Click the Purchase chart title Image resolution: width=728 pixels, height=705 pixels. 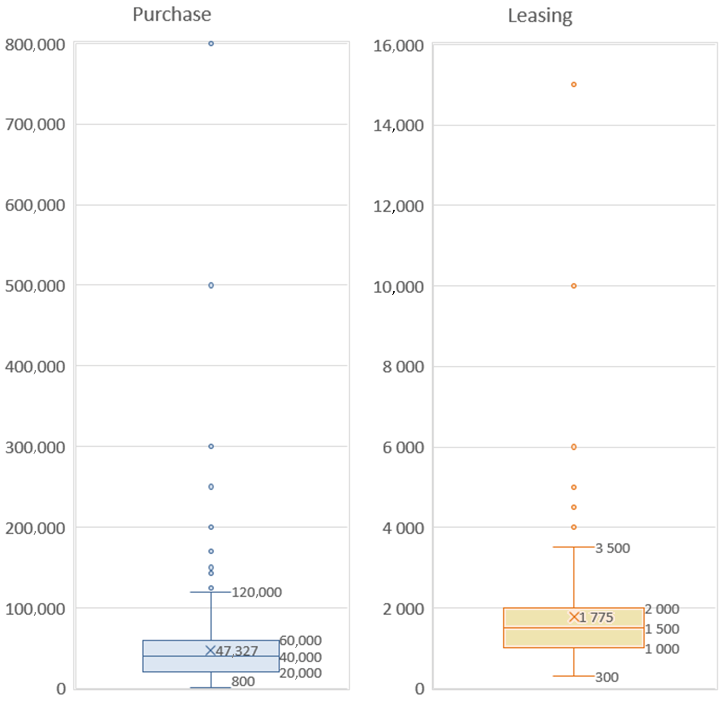click(x=172, y=15)
